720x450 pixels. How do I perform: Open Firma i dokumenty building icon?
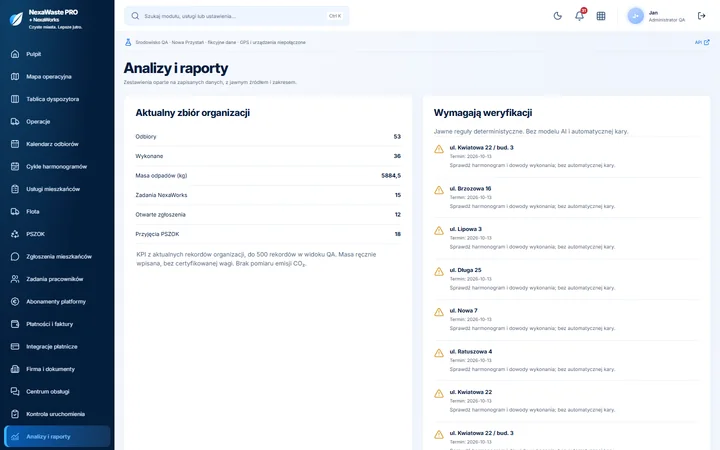pos(15,369)
